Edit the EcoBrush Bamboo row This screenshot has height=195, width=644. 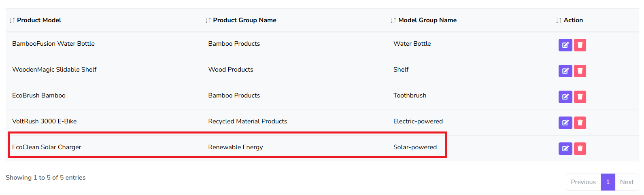[565, 97]
